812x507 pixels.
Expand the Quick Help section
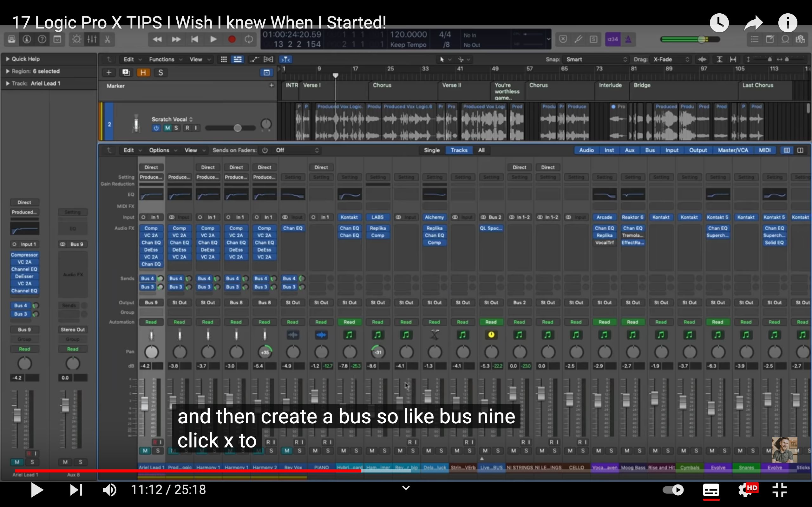click(8, 59)
